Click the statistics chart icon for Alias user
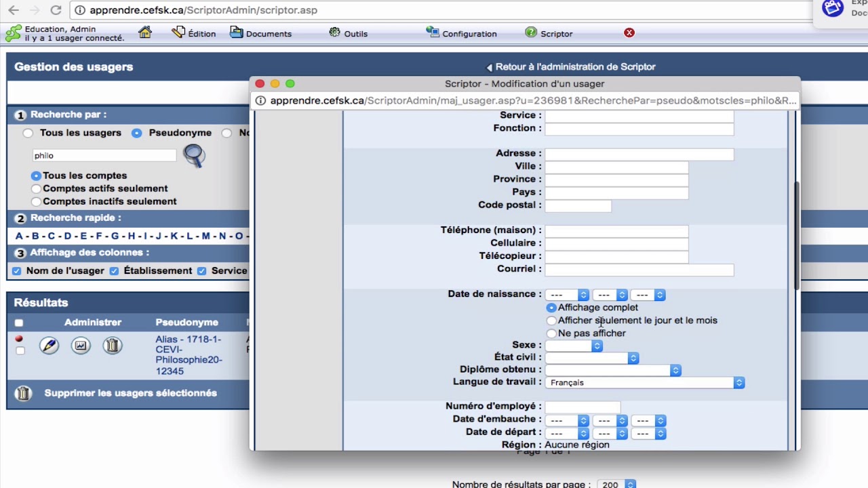This screenshot has width=868, height=488. (x=81, y=346)
